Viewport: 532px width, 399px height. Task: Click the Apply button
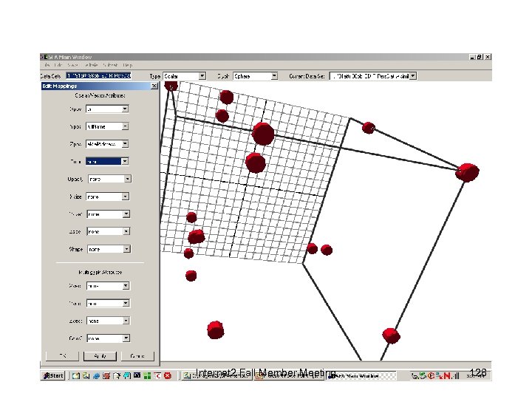point(100,356)
